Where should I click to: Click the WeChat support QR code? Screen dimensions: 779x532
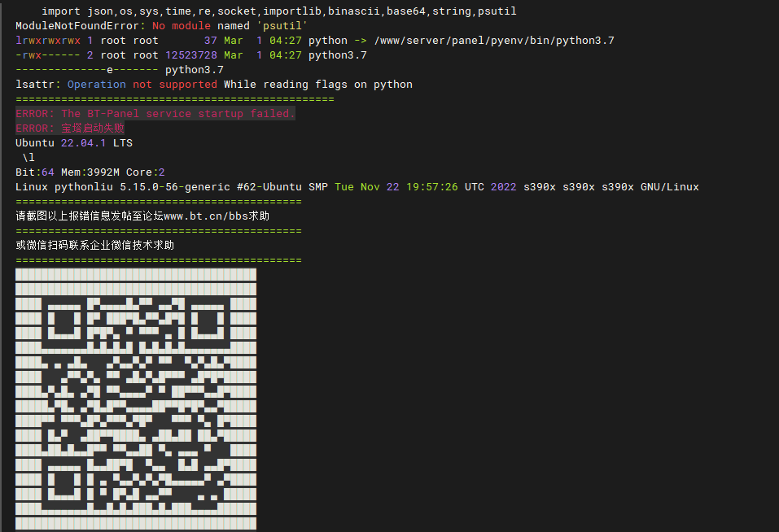[136, 399]
